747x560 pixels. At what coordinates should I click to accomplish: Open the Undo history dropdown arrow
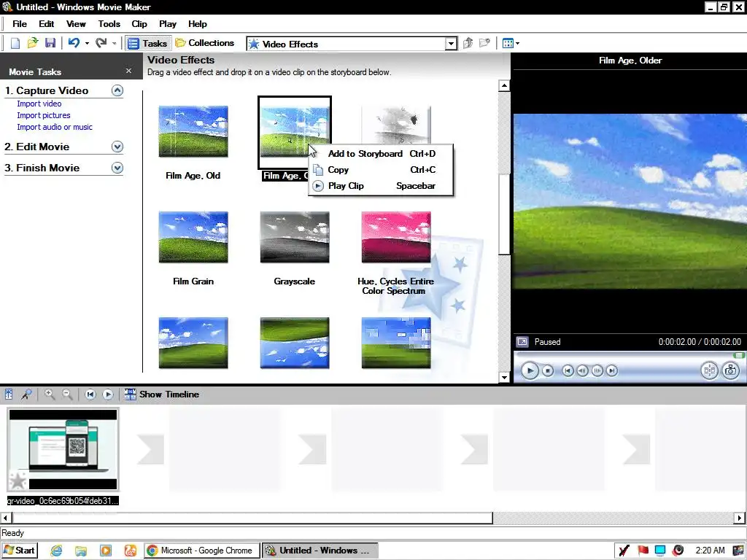point(87,43)
